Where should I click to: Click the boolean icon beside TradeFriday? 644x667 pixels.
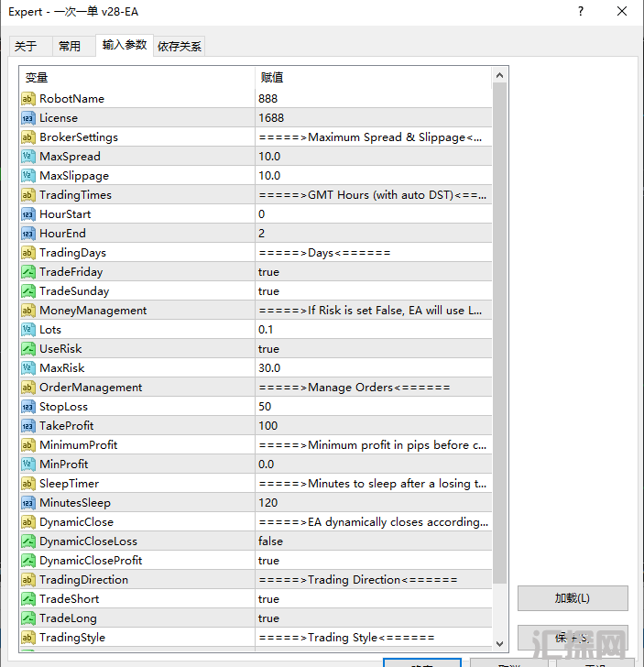point(27,272)
